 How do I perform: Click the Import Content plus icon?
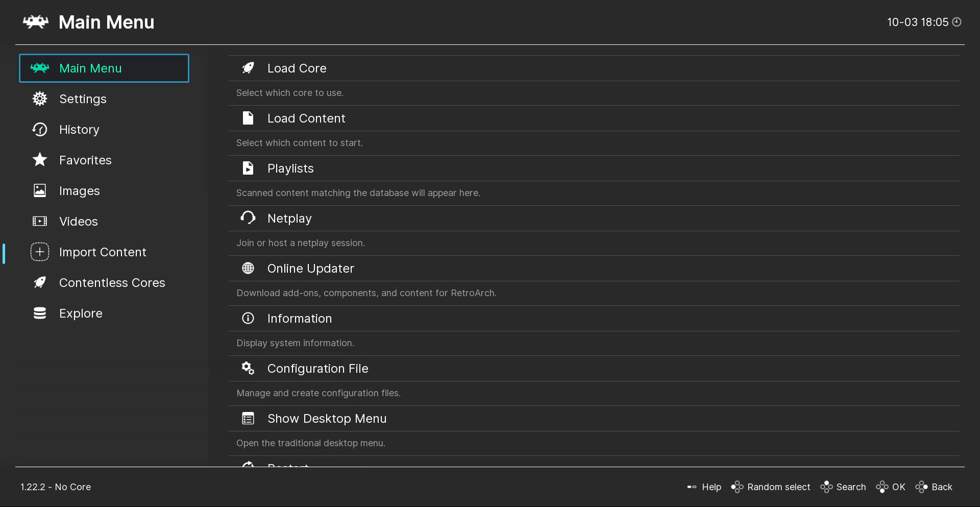pyautogui.click(x=40, y=252)
